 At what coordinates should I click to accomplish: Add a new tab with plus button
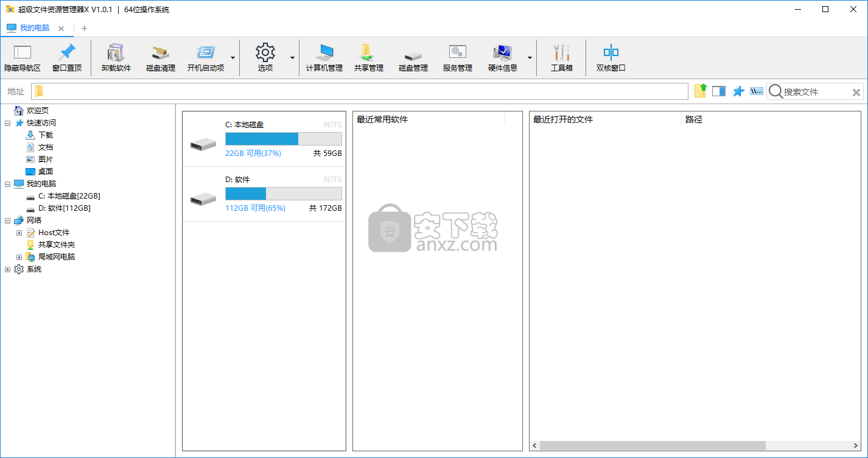(x=84, y=28)
